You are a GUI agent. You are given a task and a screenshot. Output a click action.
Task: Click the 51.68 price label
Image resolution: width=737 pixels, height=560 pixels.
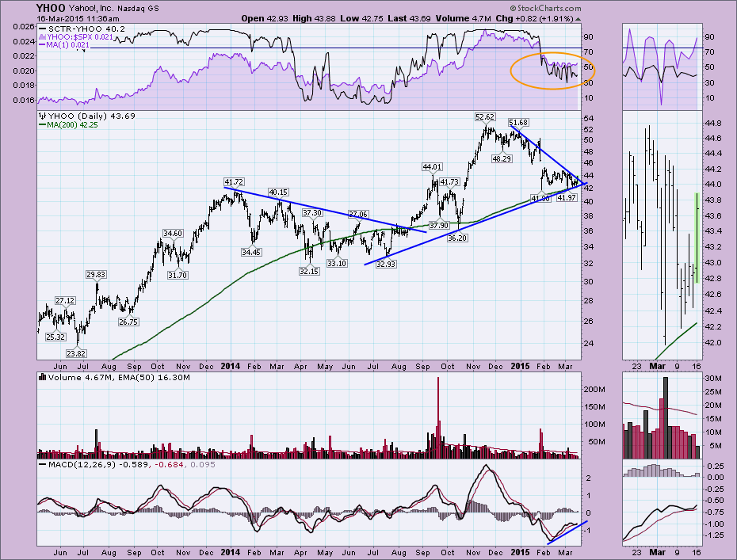pyautogui.click(x=518, y=123)
